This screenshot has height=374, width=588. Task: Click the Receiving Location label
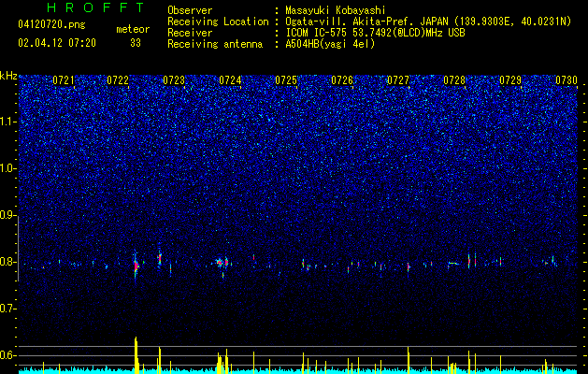(x=218, y=22)
